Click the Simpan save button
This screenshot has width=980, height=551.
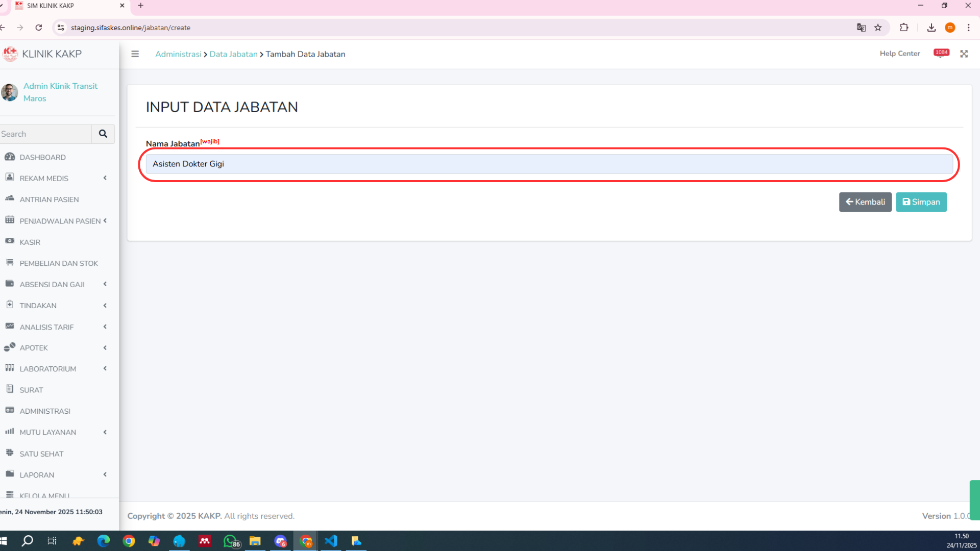[921, 202]
